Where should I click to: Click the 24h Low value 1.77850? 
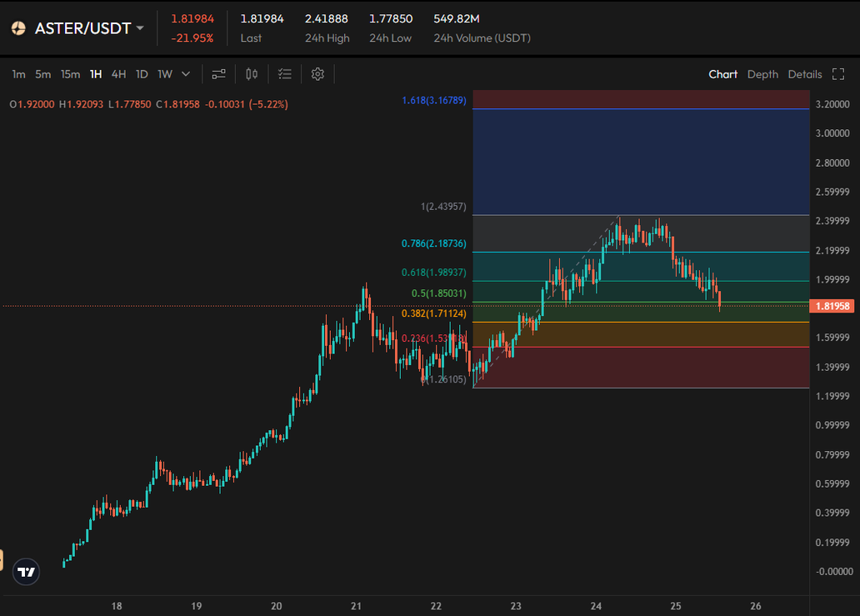(391, 18)
